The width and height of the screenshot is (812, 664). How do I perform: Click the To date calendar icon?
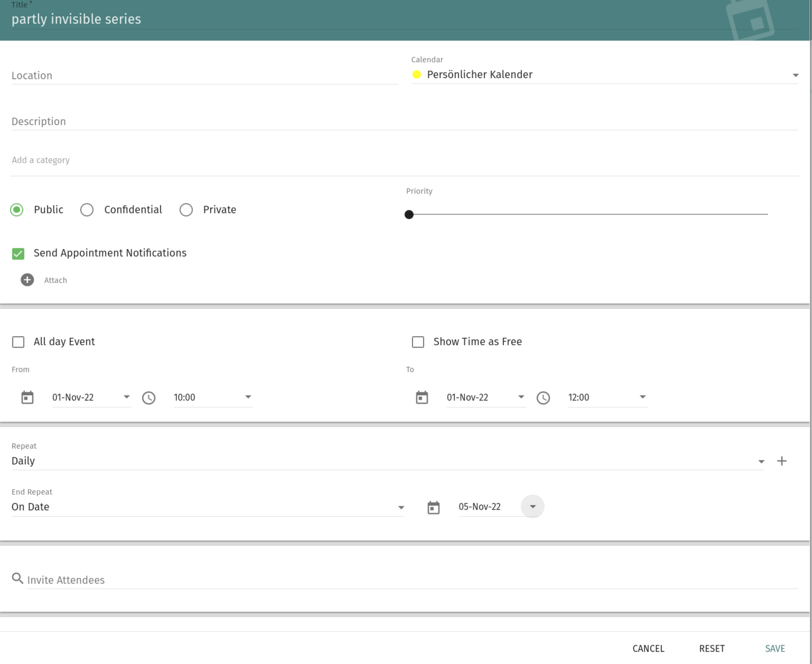[x=422, y=397]
